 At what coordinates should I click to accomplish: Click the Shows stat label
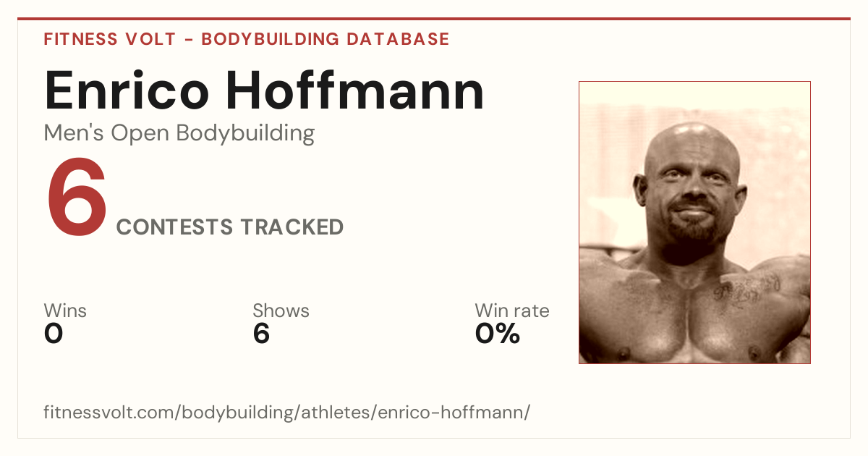pyautogui.click(x=281, y=311)
